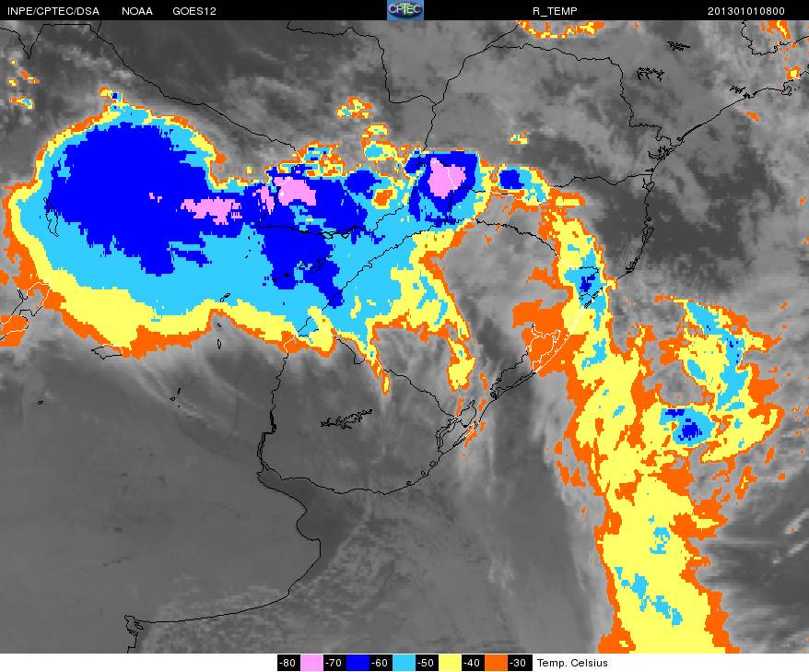Viewport: 809px width, 672px height.
Task: Click the R_TEMP product label
Action: click(x=556, y=11)
